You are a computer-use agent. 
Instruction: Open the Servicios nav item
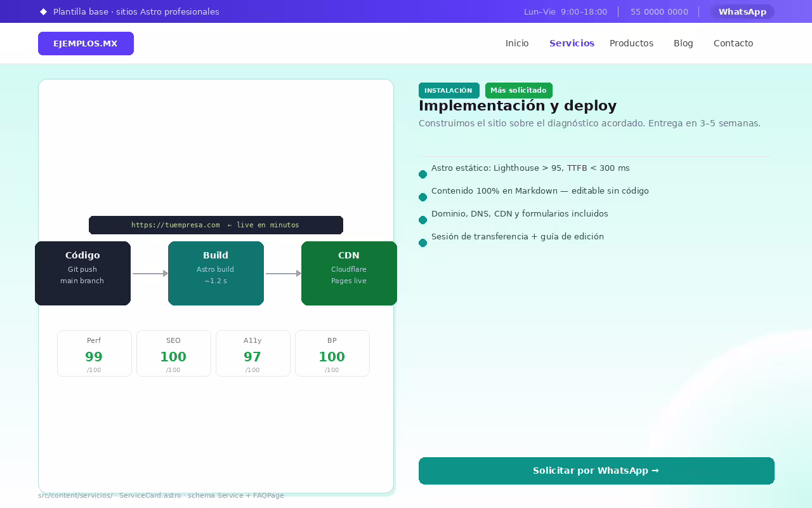(x=572, y=43)
